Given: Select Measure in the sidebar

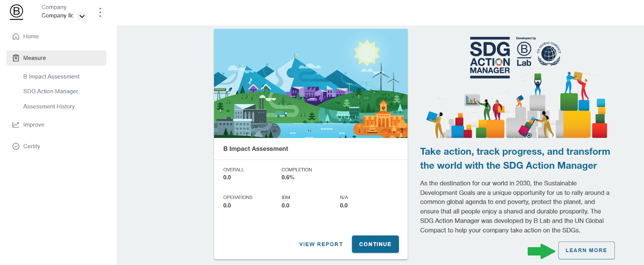Looking at the screenshot, I should point(56,58).
